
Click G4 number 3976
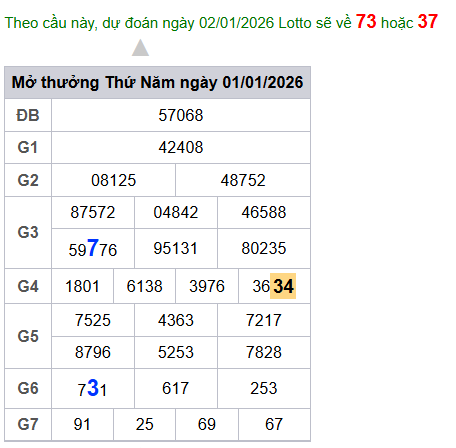tap(207, 286)
